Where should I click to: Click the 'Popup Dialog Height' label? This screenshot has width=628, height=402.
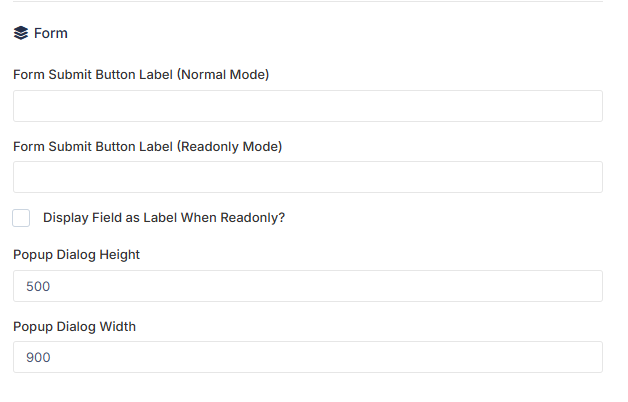pyautogui.click(x=76, y=255)
